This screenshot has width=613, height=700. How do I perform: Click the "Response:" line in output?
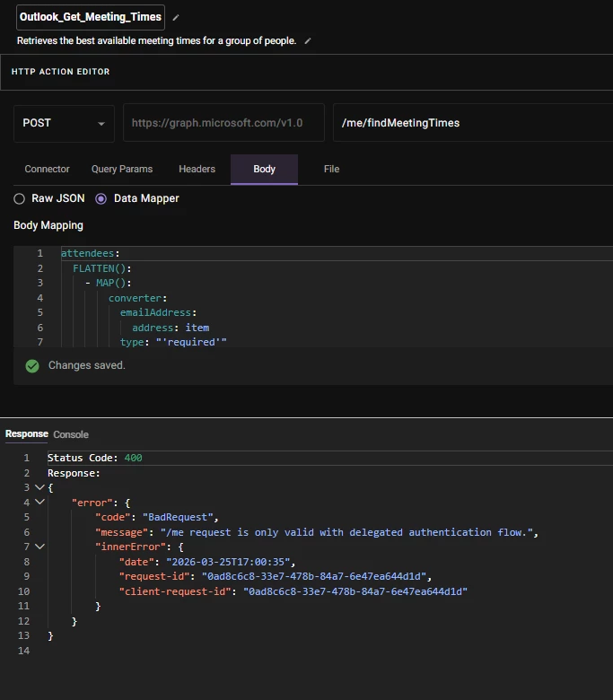pyautogui.click(x=74, y=473)
